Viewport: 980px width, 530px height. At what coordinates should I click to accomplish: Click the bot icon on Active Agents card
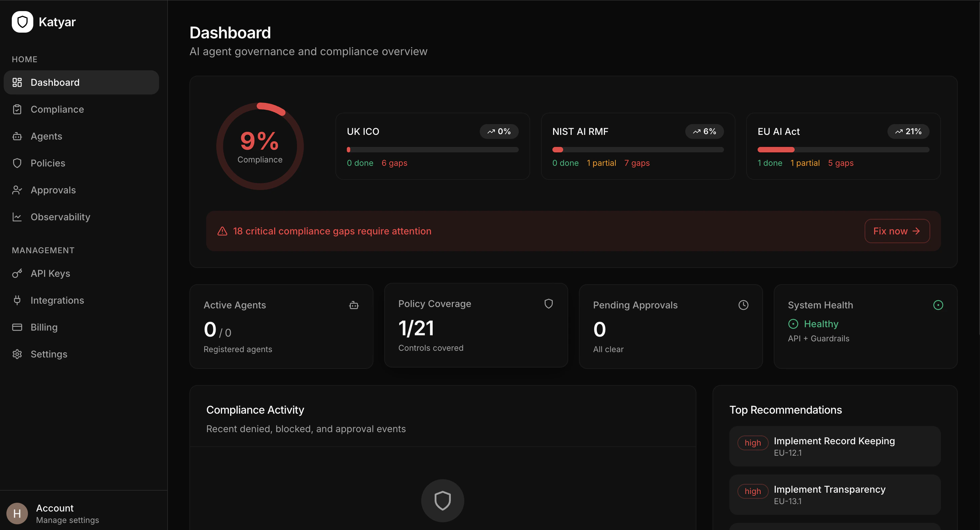tap(354, 305)
